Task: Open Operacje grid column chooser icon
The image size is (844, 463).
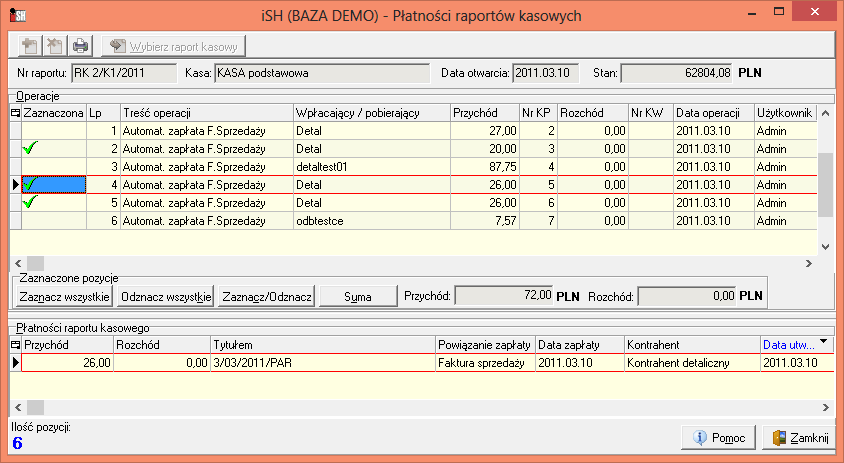Action: [x=16, y=113]
